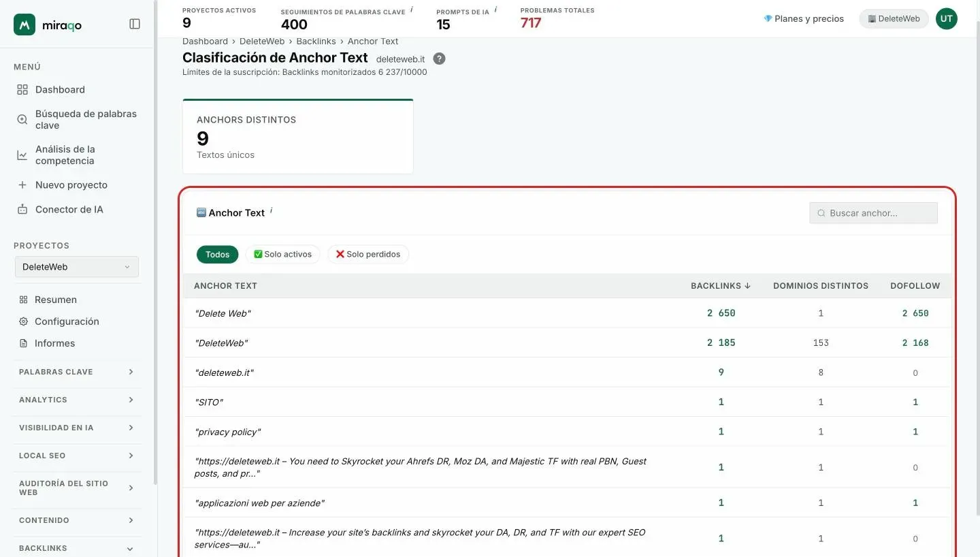980x557 pixels.
Task: Filter by Solo perdidos
Action: pos(368,255)
